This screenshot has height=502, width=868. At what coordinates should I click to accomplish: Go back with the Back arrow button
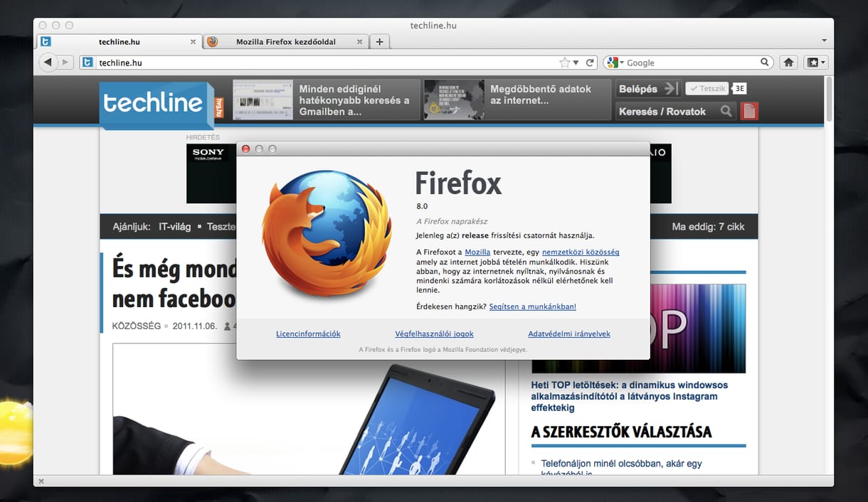coord(48,63)
